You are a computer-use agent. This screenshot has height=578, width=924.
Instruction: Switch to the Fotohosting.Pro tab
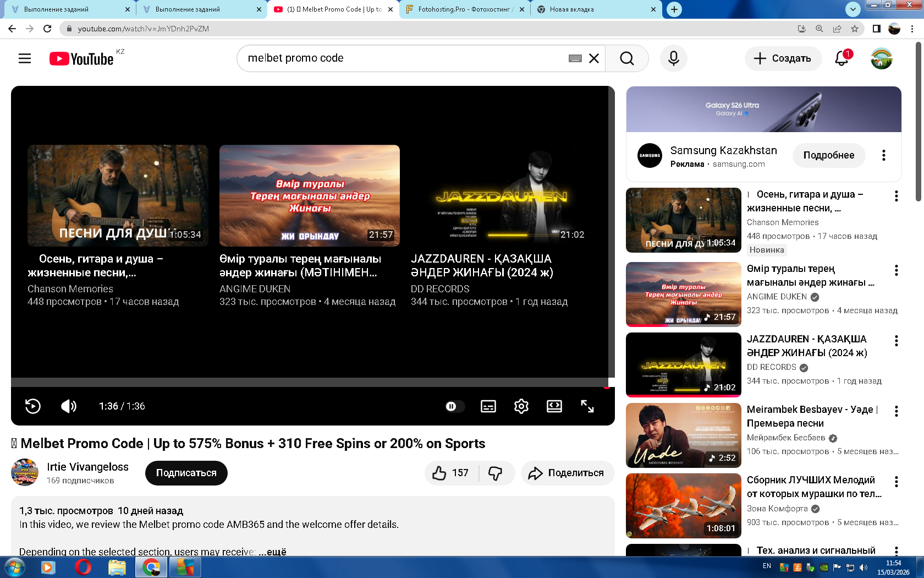pos(465,9)
